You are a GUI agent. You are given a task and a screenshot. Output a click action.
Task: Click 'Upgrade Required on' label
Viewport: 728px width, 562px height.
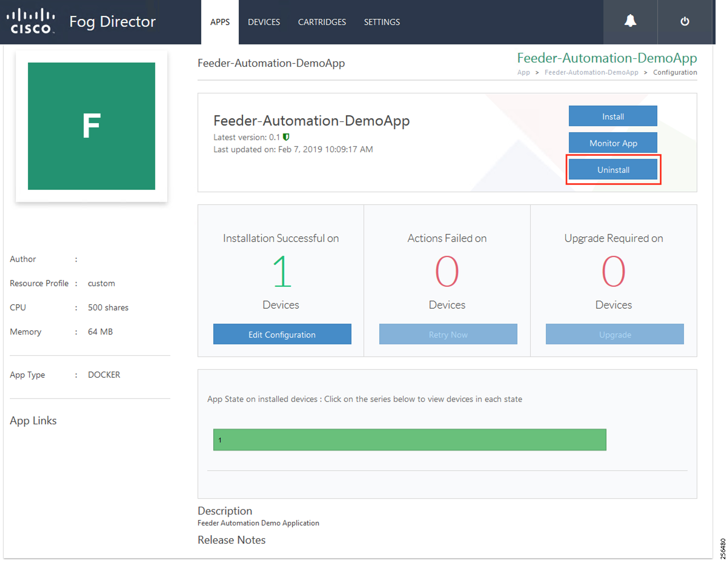pyautogui.click(x=613, y=238)
